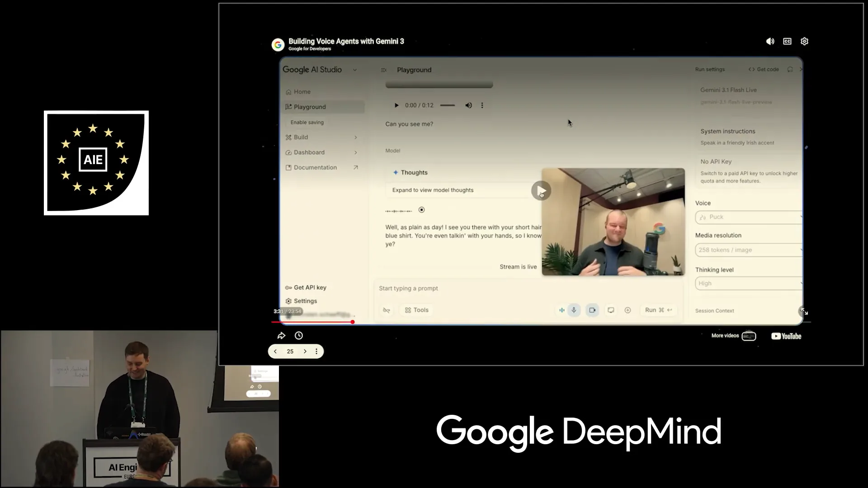This screenshot has height=488, width=868.
Task: Click the Build tools icon
Action: pos(288,137)
